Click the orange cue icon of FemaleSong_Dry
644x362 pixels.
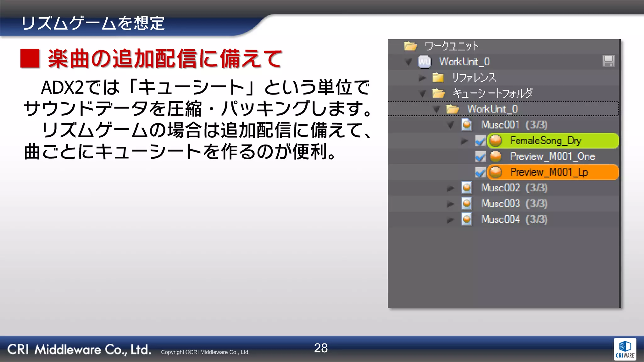point(496,140)
